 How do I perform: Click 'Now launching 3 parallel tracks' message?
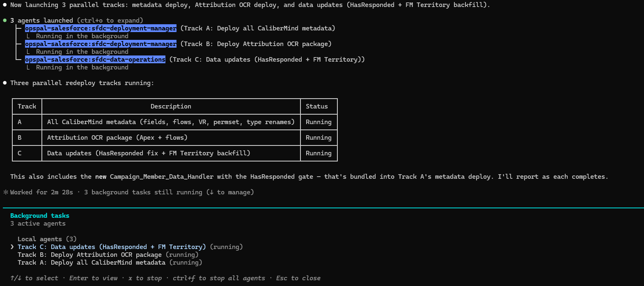click(250, 5)
